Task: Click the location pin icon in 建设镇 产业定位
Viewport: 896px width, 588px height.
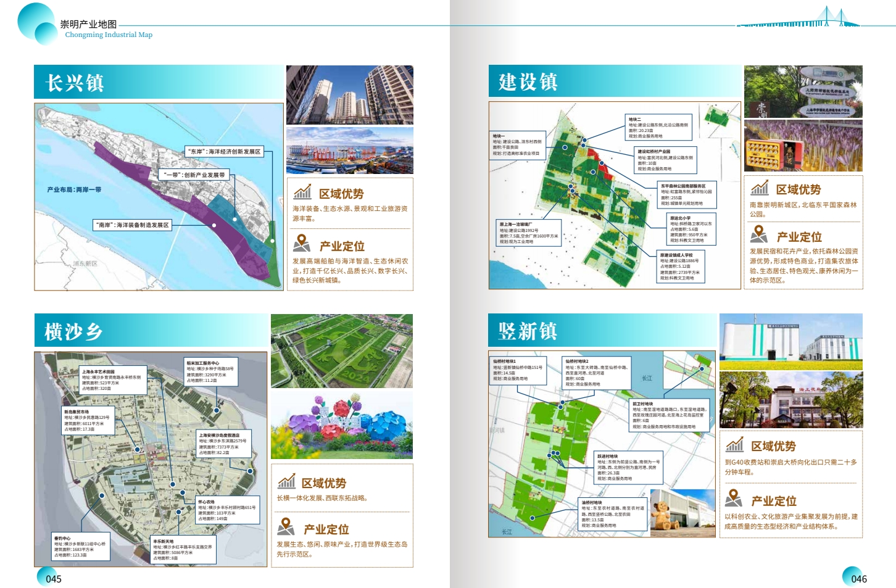Action: [758, 234]
